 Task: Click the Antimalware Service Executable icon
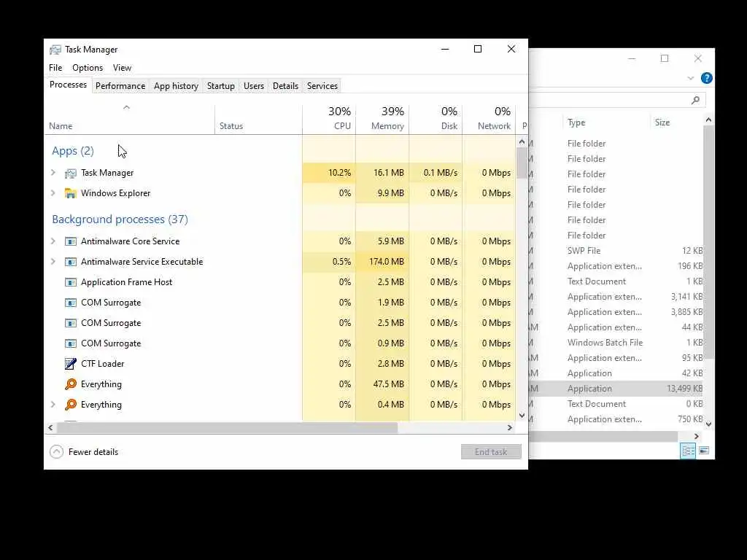click(71, 262)
